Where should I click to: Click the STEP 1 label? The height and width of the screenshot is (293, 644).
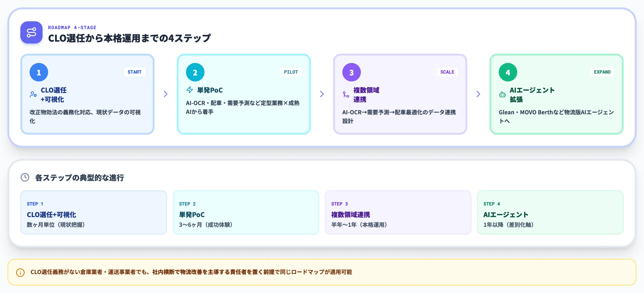(x=35, y=204)
